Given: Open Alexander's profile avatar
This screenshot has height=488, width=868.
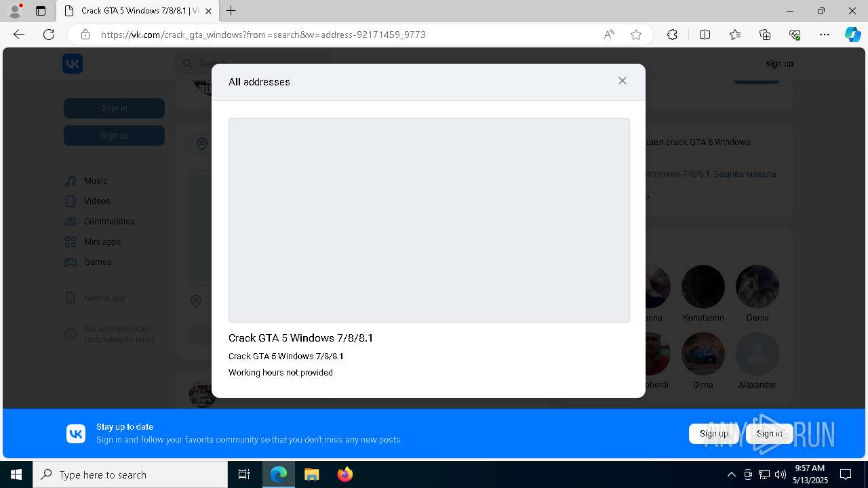Looking at the screenshot, I should 757,354.
